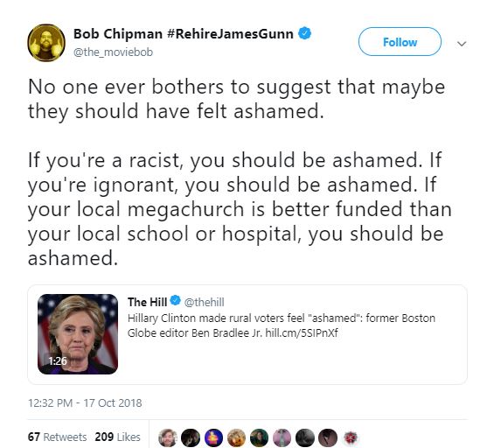Open the blue-and-orange thermal liker avatar
Screen dimensions: 494x448
click(213, 437)
